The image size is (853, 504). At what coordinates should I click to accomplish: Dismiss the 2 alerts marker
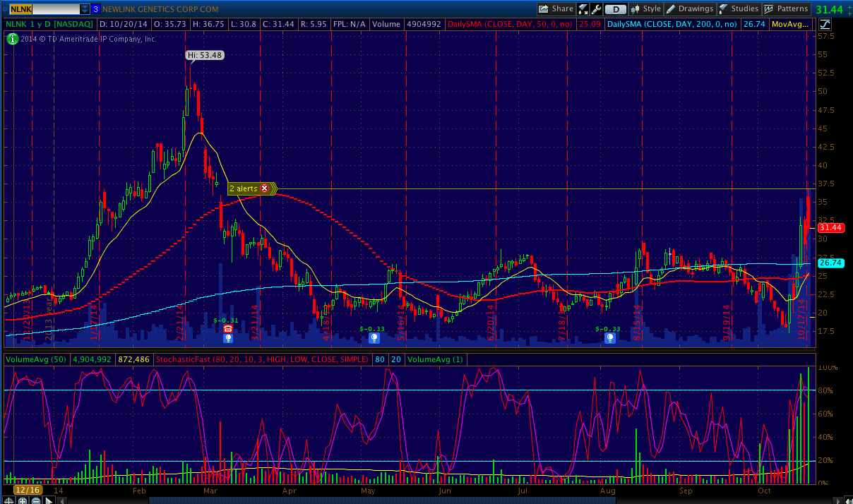pyautogui.click(x=265, y=188)
